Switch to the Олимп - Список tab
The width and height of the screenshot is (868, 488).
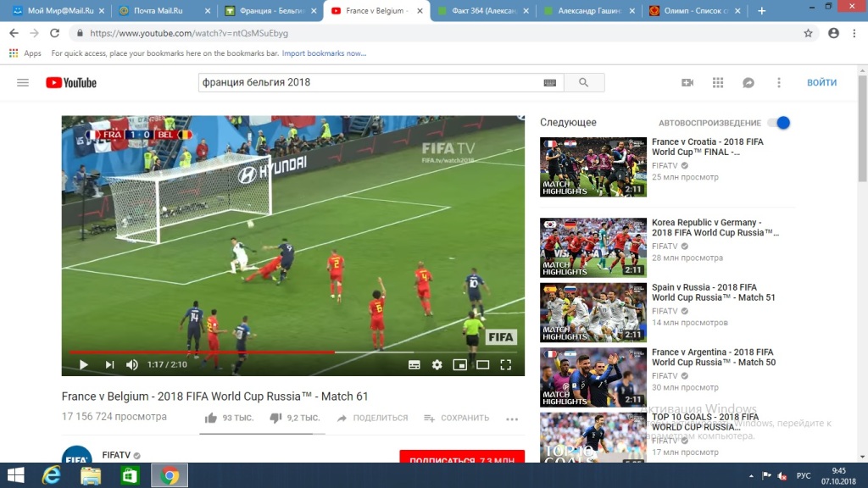coord(695,10)
